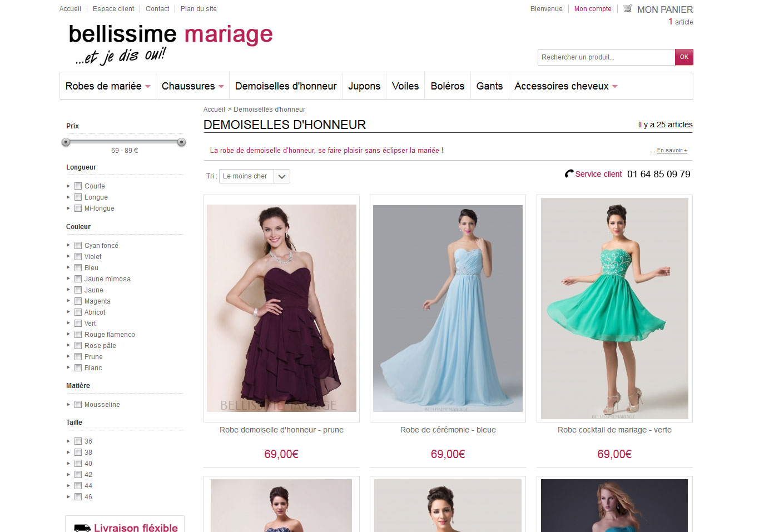Open the prune bridesmaid dress thumbnail

(281, 309)
